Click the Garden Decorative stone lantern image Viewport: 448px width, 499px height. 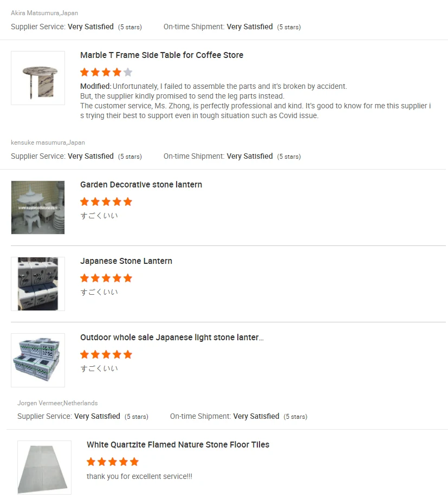38,208
